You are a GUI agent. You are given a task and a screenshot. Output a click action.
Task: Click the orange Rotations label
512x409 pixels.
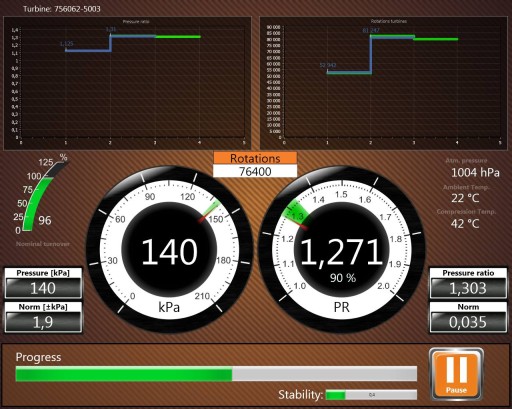click(x=255, y=158)
